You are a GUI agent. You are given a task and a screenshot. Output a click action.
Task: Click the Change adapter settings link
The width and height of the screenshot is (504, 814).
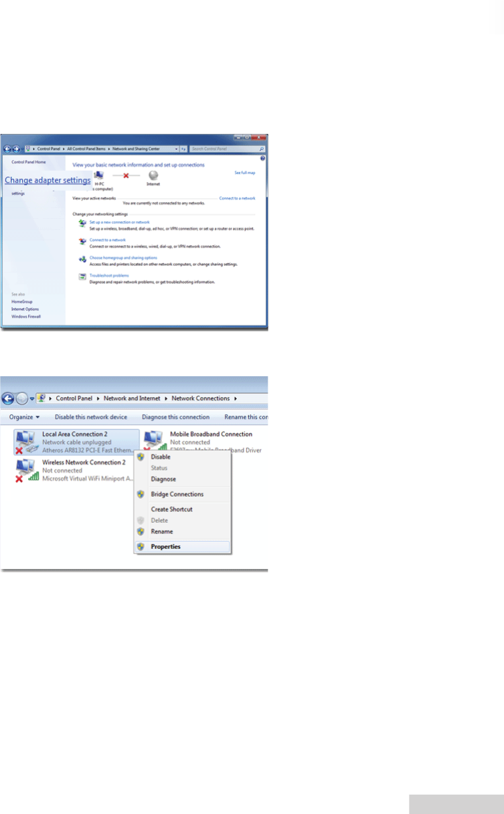[x=48, y=180]
